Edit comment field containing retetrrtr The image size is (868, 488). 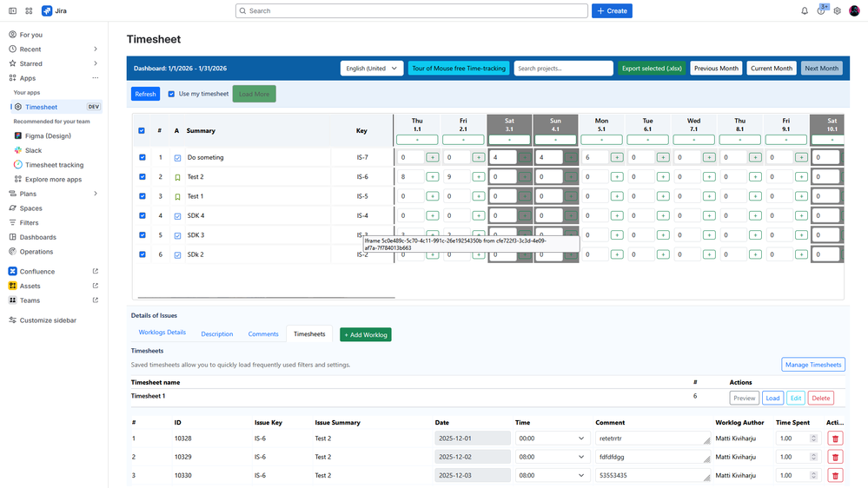[x=653, y=439]
